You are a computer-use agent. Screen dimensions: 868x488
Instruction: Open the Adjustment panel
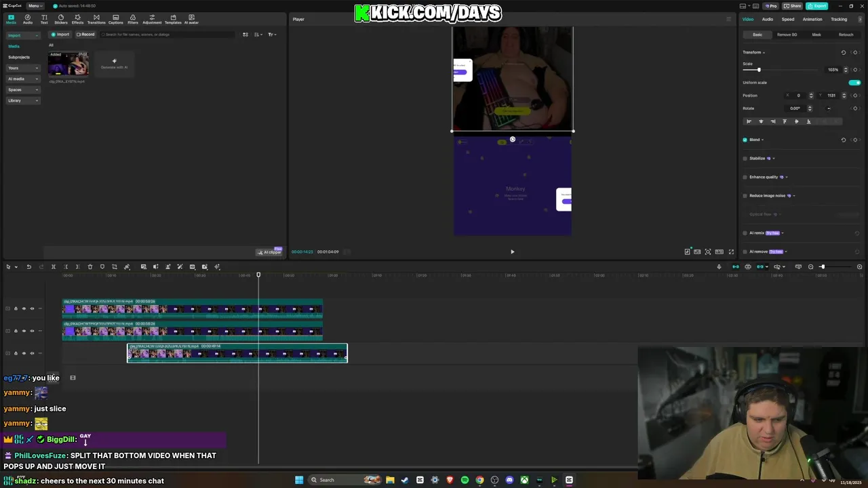(152, 19)
